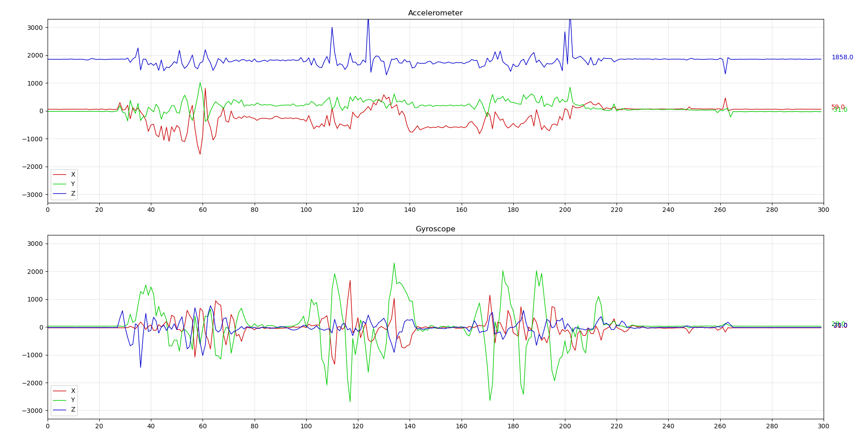This screenshot has width=868, height=436.
Task: Pick red X line swatch in Gyroscope legend
Action: tap(59, 391)
